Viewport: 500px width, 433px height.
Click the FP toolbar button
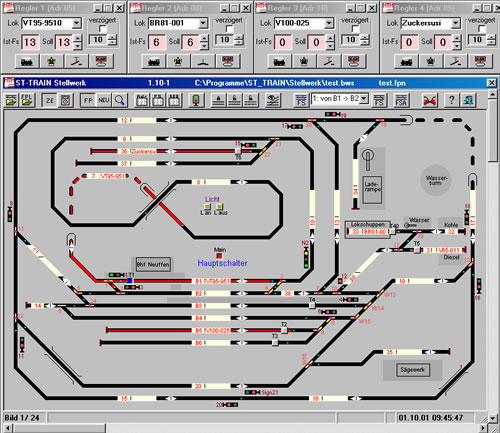click(88, 100)
